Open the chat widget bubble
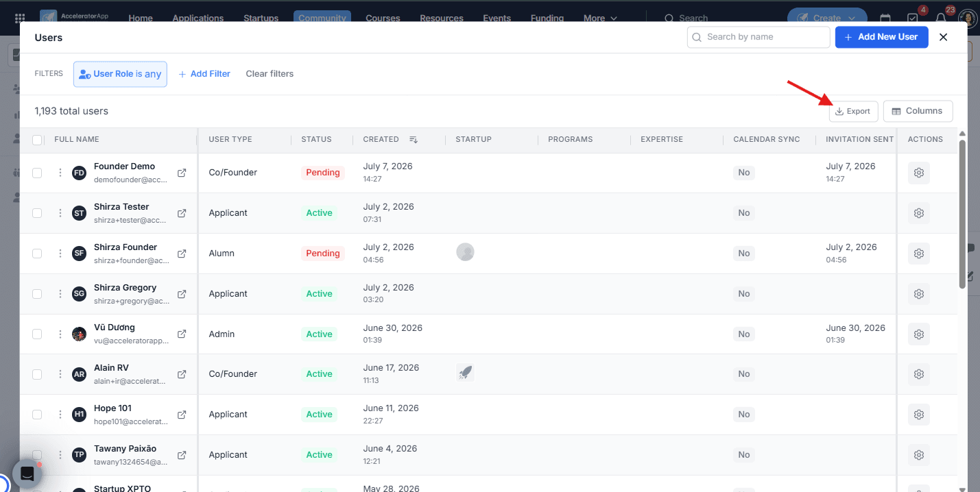 [27, 473]
